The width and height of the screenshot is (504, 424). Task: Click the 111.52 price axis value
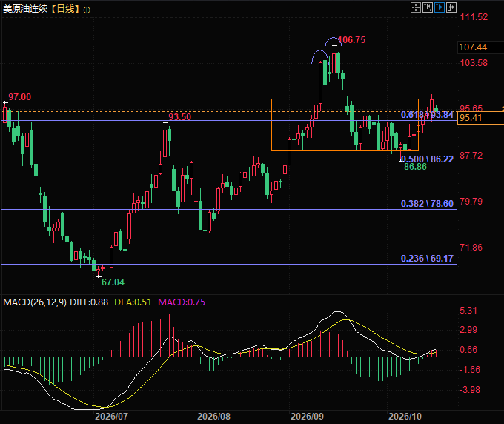point(474,17)
